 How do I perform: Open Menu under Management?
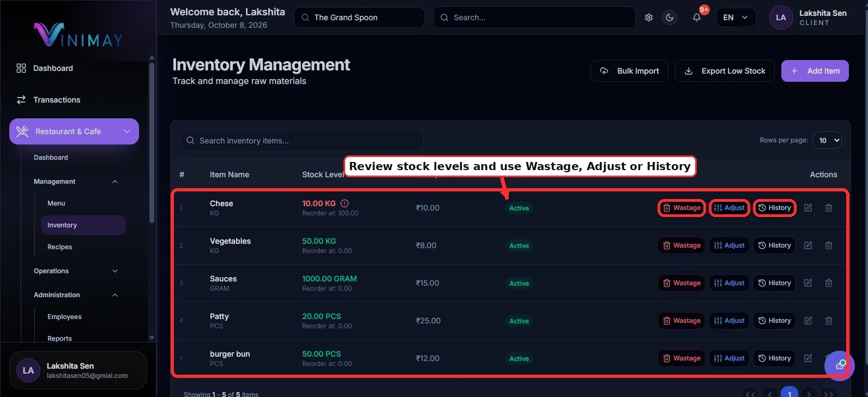(x=56, y=203)
